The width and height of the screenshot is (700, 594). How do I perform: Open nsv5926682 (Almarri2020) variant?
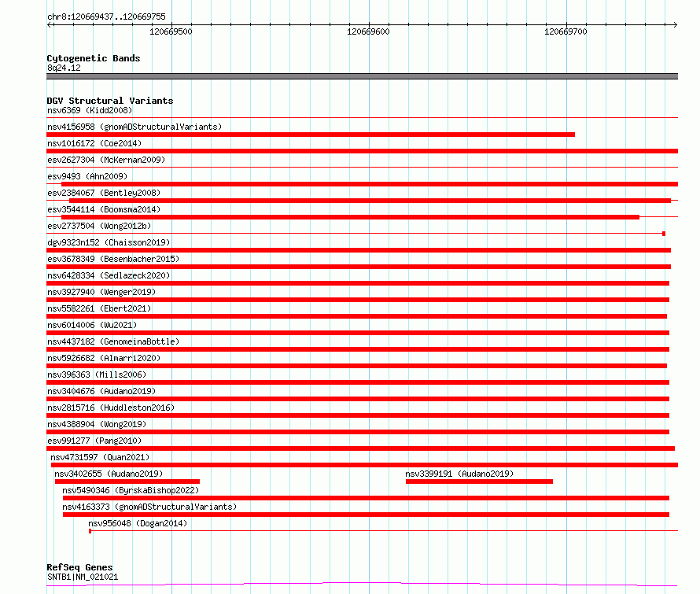(104, 358)
